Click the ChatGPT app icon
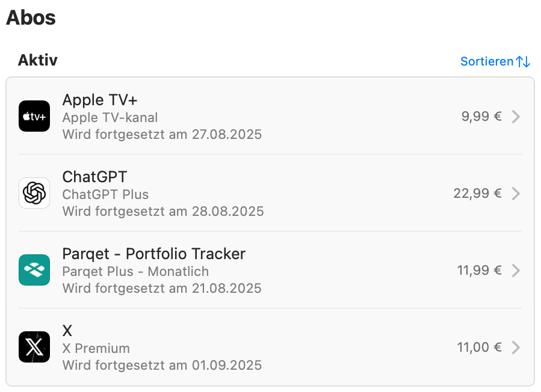541x392 pixels. point(34,193)
